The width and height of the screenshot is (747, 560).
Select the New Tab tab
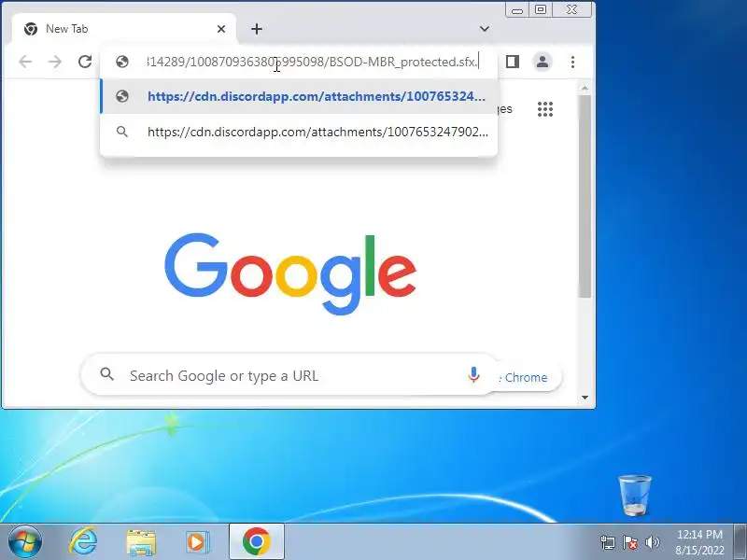[x=124, y=29]
